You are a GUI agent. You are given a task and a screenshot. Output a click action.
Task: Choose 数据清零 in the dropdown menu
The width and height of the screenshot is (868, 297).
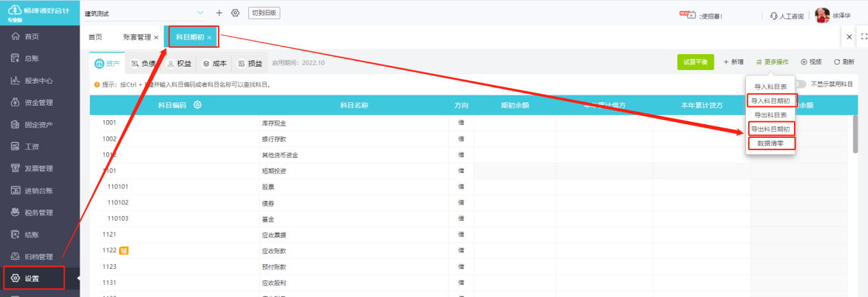pos(771,143)
